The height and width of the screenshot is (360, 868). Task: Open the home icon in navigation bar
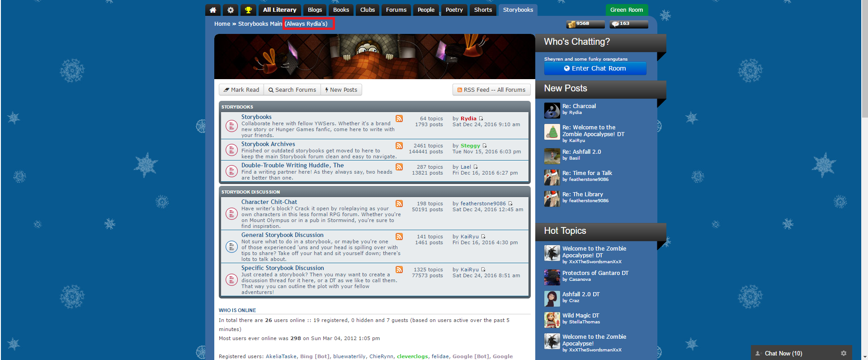(213, 10)
